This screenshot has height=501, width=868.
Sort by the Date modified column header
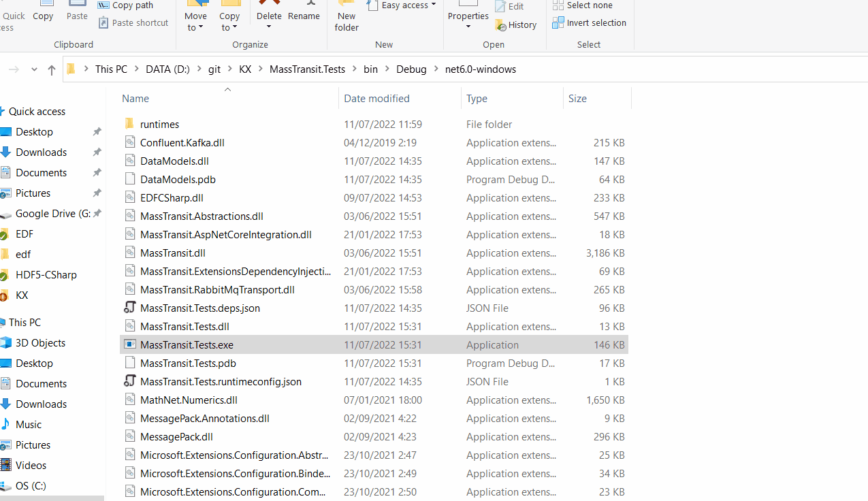376,99
